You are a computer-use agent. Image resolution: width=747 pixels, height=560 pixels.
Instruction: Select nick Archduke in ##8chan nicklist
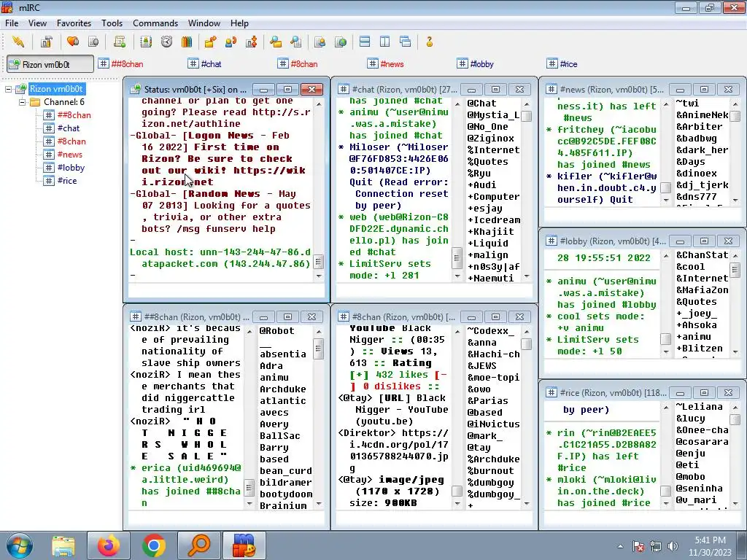coord(282,389)
